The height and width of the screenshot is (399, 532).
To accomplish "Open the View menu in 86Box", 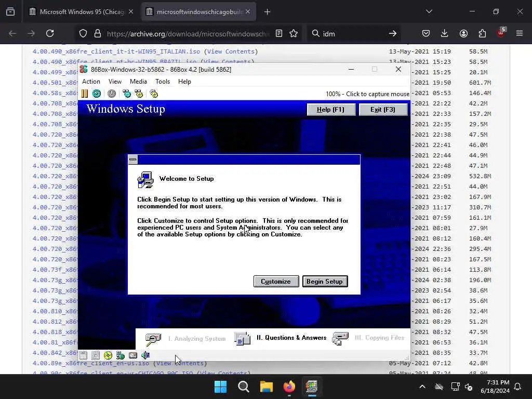I will coord(115,82).
